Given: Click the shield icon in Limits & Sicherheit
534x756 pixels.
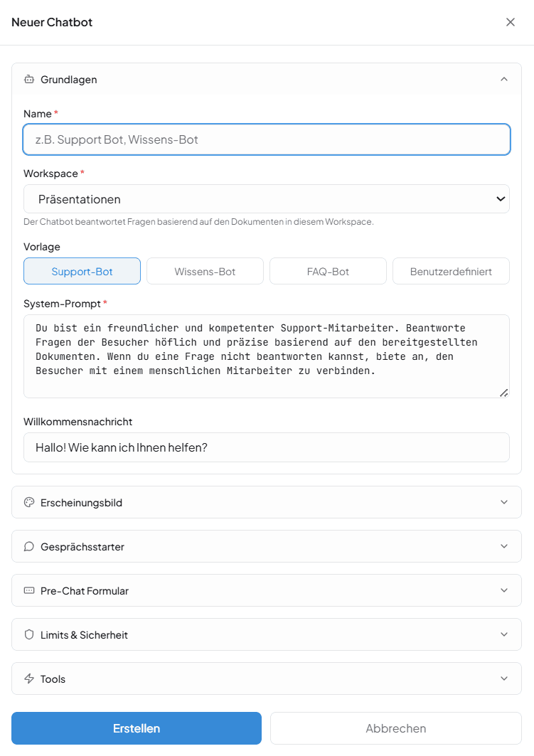Looking at the screenshot, I should pos(28,634).
